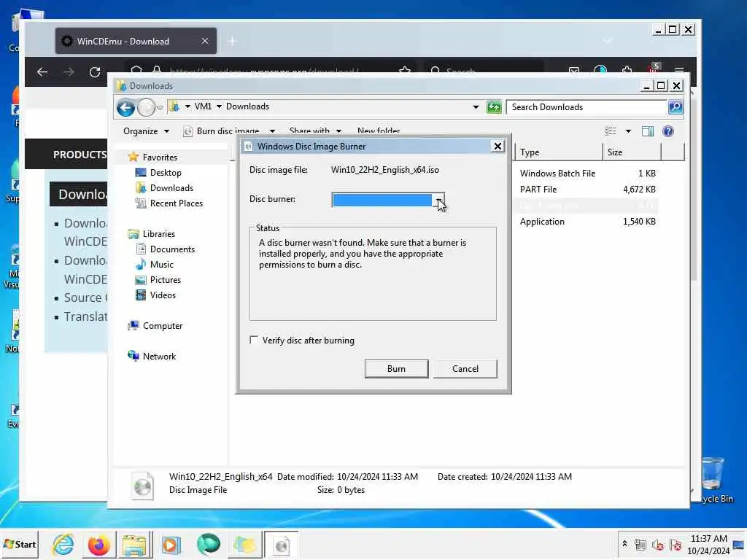Go back in Downloads explorer window
The width and height of the screenshot is (747, 560).
(125, 108)
